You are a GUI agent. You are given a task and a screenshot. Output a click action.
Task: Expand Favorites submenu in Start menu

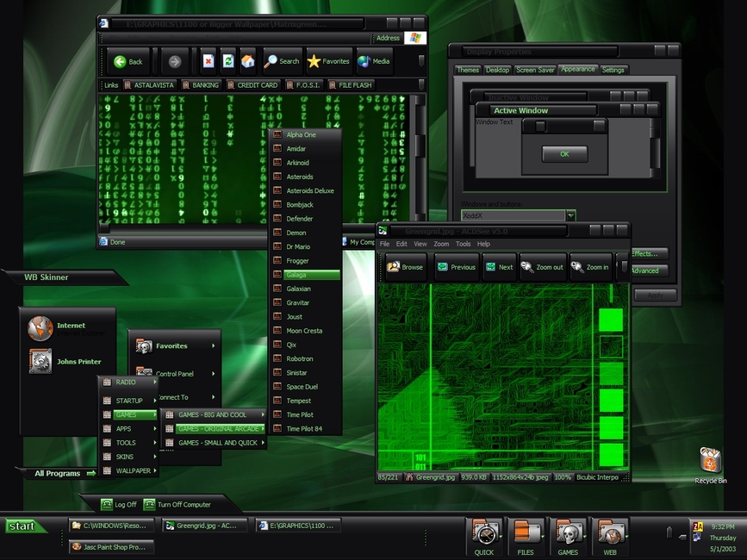click(x=175, y=346)
